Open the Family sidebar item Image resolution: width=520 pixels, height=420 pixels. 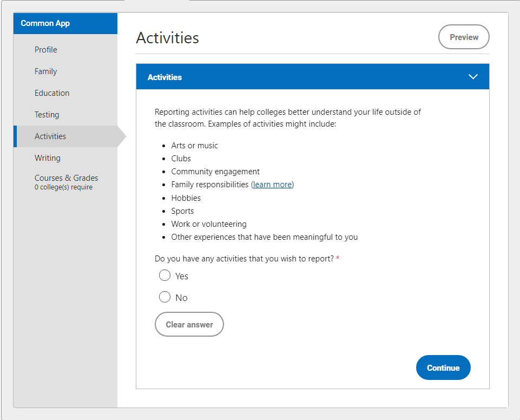(x=46, y=71)
